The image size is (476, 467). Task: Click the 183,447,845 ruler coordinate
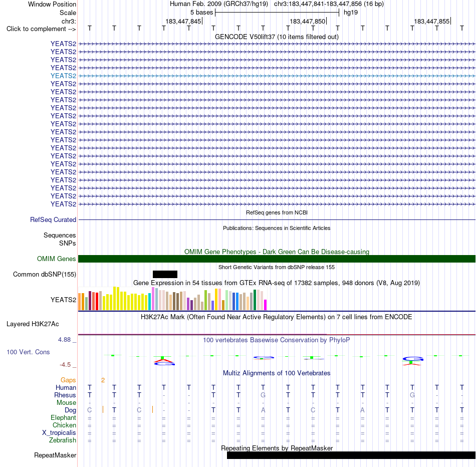(183, 21)
